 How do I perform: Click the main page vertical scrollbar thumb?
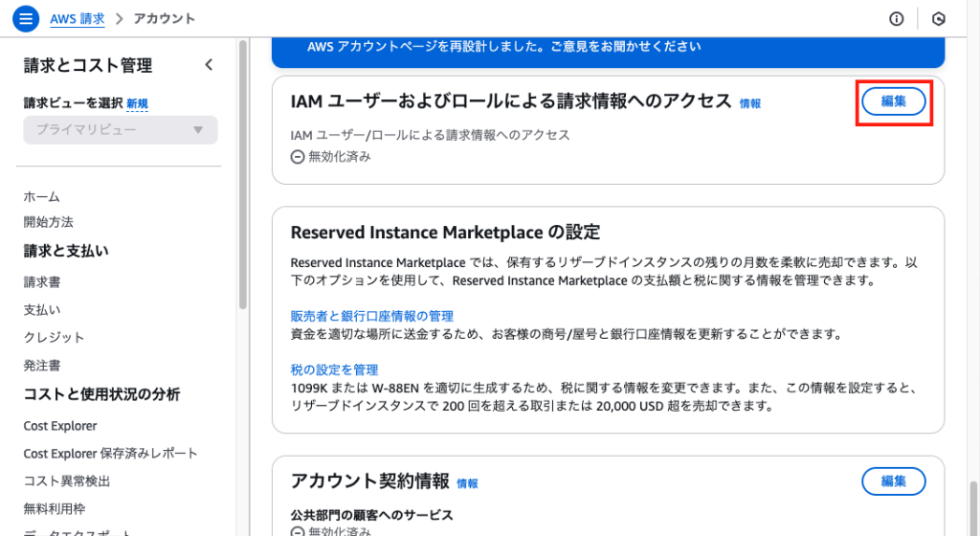[x=973, y=508]
